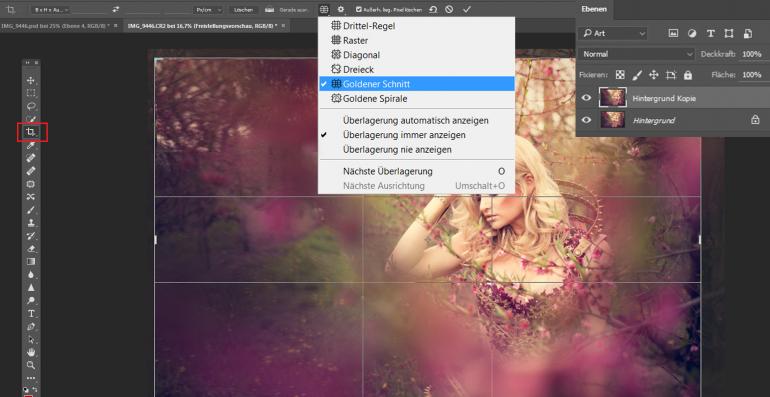Screen dimensions: 770x397
Task: Select the Blur drop tool
Action: [31, 275]
